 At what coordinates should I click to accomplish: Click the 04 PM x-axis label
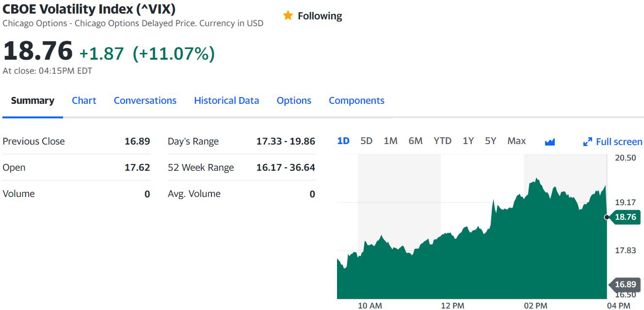tap(618, 306)
